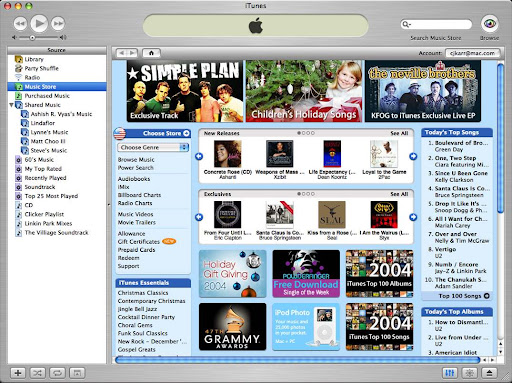
Task: Open Loyal to the Game album cover
Action: tap(384, 154)
